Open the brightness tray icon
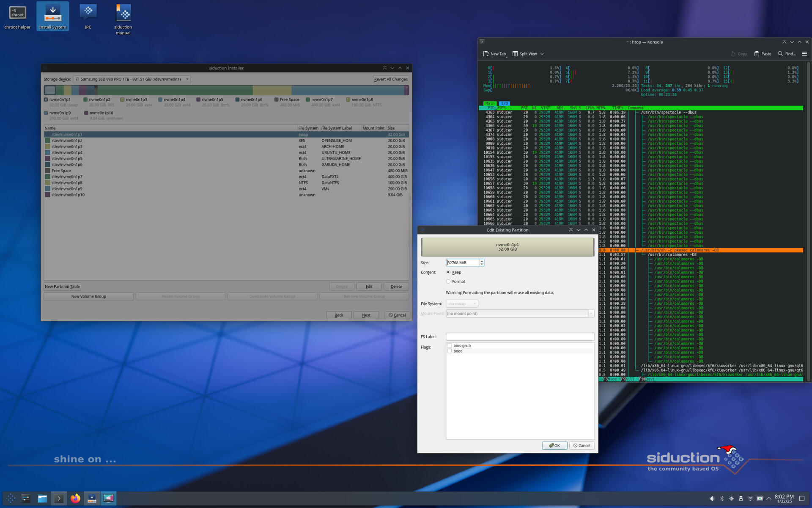Image resolution: width=812 pixels, height=508 pixels. pos(731,498)
